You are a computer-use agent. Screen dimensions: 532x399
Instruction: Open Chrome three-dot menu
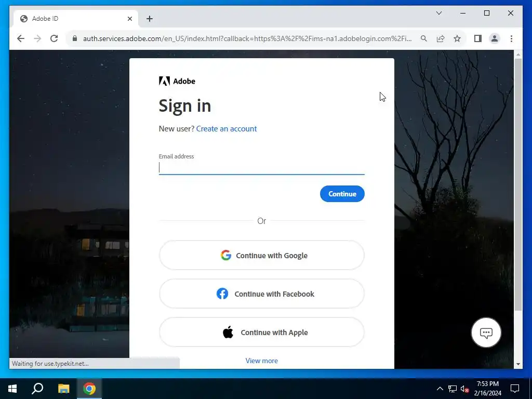(511, 38)
